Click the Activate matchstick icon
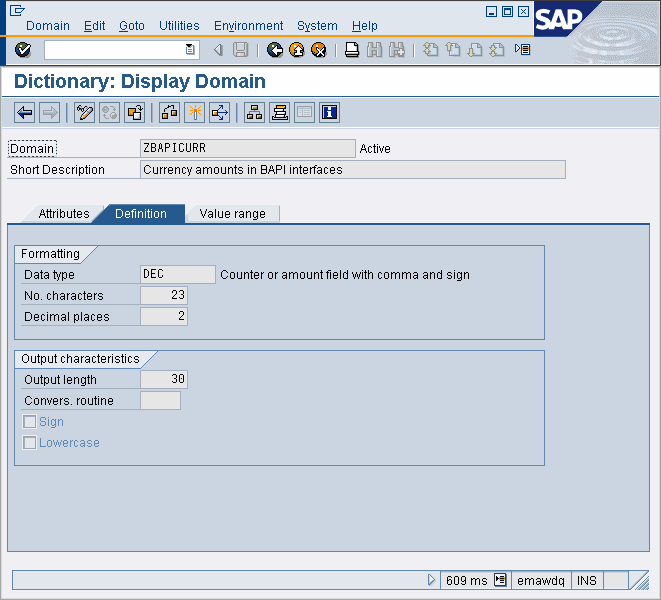Screen dimensions: 661x600 click(195, 113)
